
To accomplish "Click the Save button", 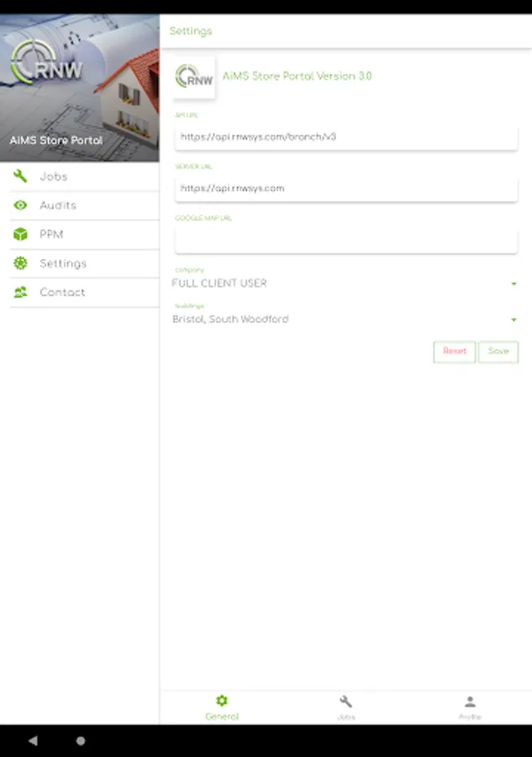I will 498,352.
